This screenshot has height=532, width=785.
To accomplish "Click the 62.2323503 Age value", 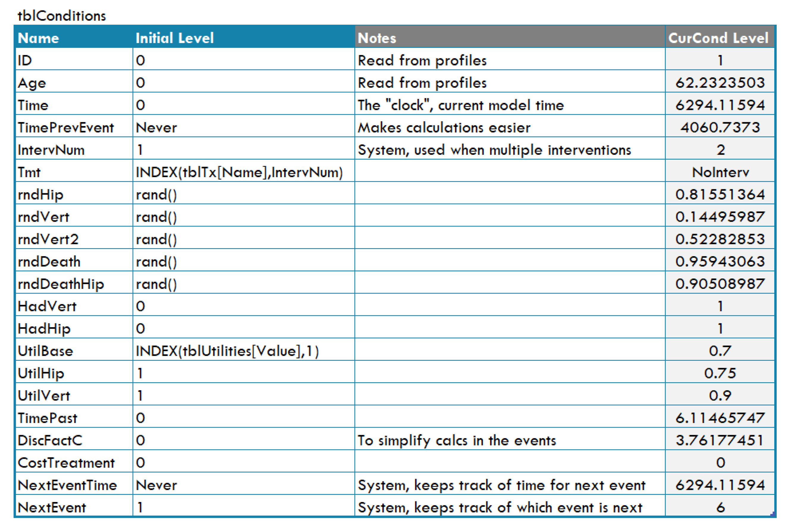I will [720, 83].
